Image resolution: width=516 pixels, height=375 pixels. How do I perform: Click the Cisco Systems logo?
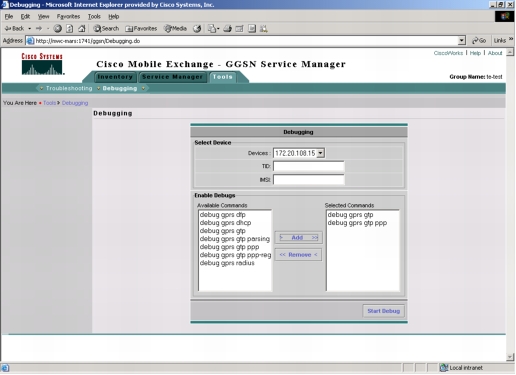coord(42,64)
